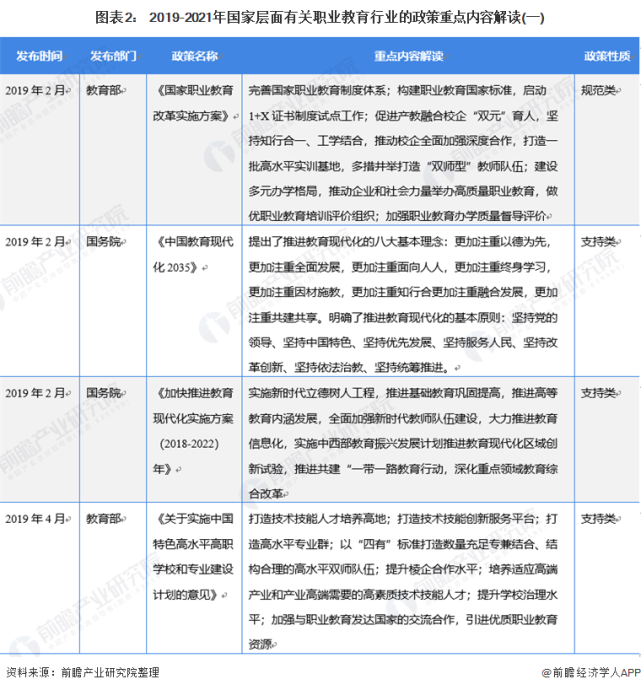641x690 pixels.
Task: Click 2019年2月 in the 国家职业教育改革实施方案 row
Action: coord(36,90)
